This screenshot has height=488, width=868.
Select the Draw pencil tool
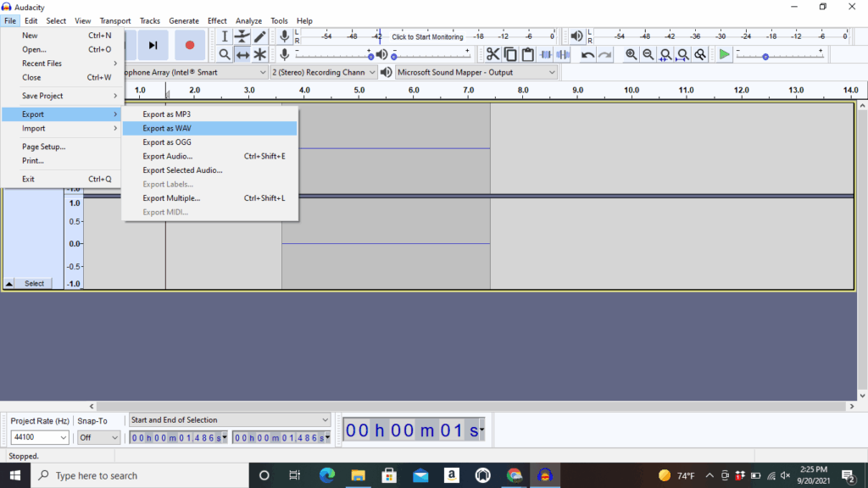(x=260, y=36)
